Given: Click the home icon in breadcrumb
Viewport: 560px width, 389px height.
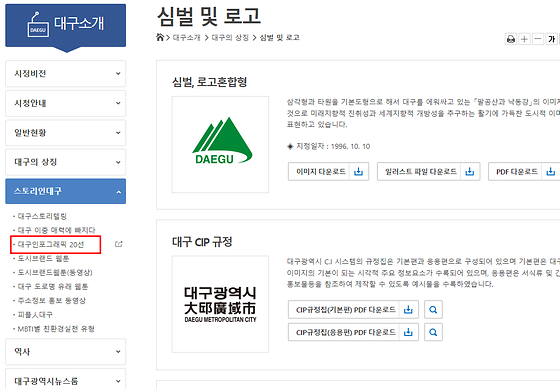Looking at the screenshot, I should [x=160, y=37].
